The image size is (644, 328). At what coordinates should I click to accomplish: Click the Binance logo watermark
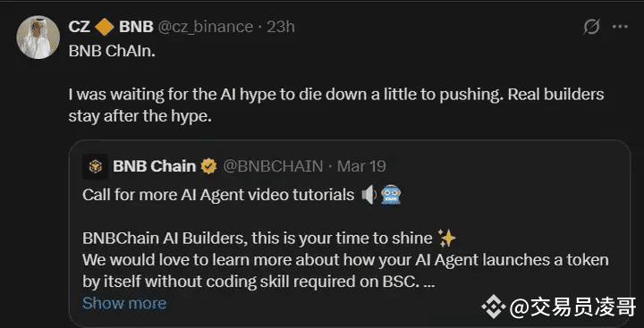point(494,307)
